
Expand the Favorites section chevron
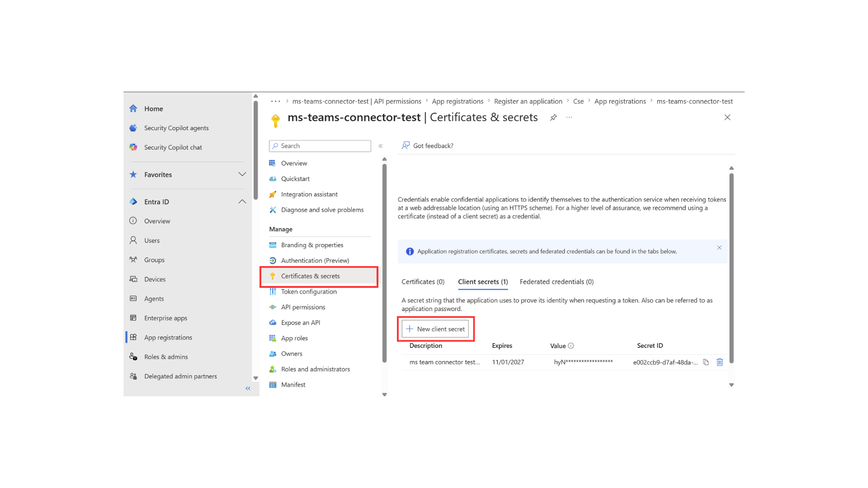tap(242, 174)
